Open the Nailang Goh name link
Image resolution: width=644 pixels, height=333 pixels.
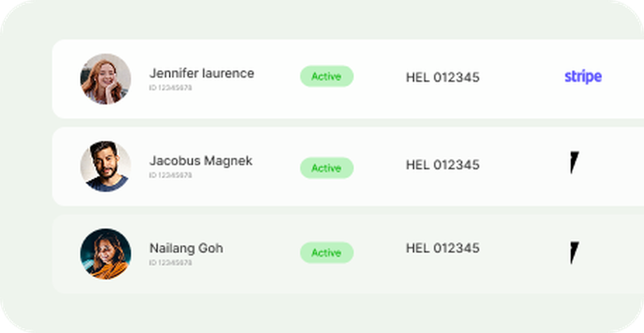(186, 248)
